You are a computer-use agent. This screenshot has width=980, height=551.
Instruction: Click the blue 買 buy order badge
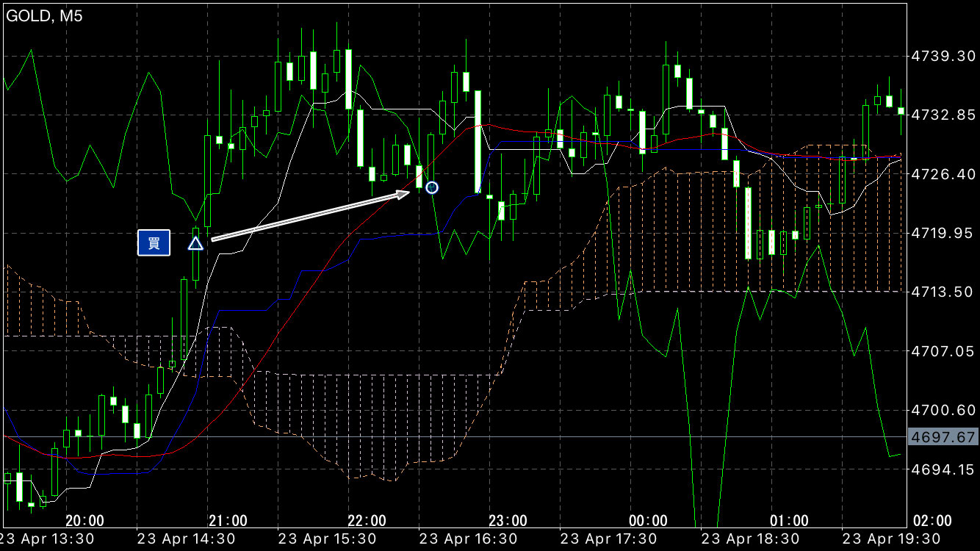pos(154,243)
